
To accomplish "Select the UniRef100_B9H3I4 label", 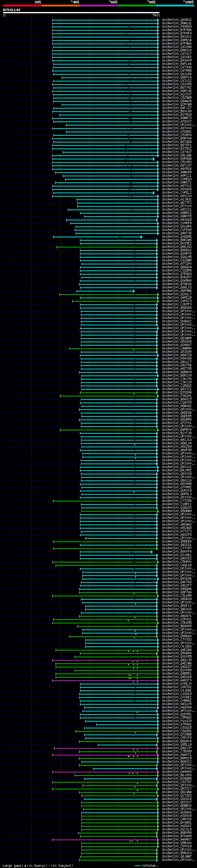I will 177,50.
